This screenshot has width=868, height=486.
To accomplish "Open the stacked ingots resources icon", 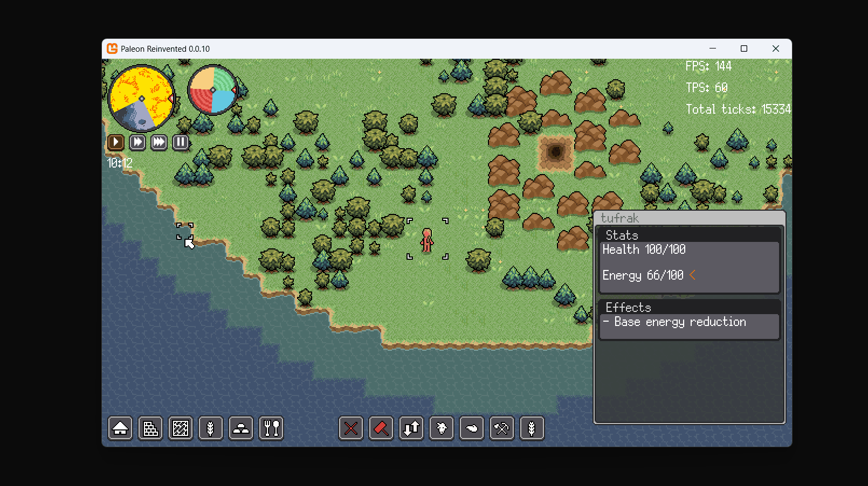I will pos(241,429).
